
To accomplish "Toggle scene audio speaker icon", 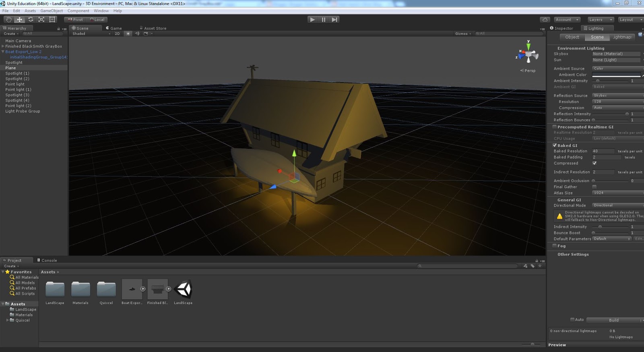I will pyautogui.click(x=137, y=33).
